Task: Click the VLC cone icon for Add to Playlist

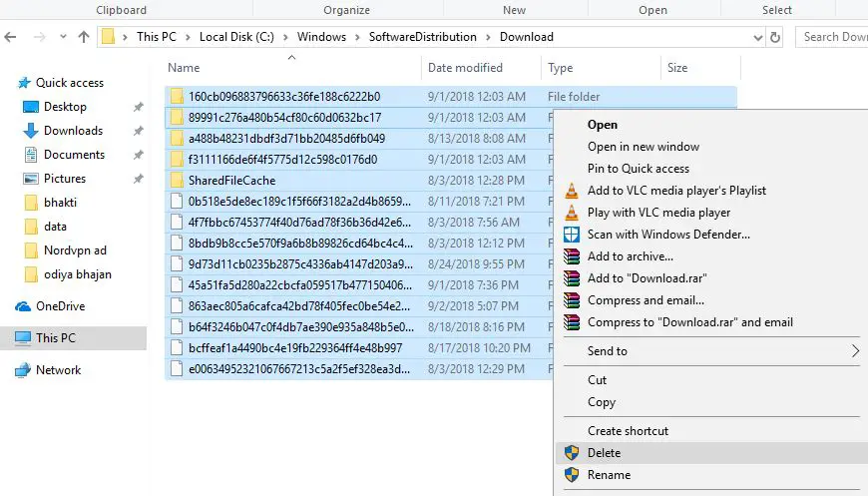Action: [x=572, y=191]
